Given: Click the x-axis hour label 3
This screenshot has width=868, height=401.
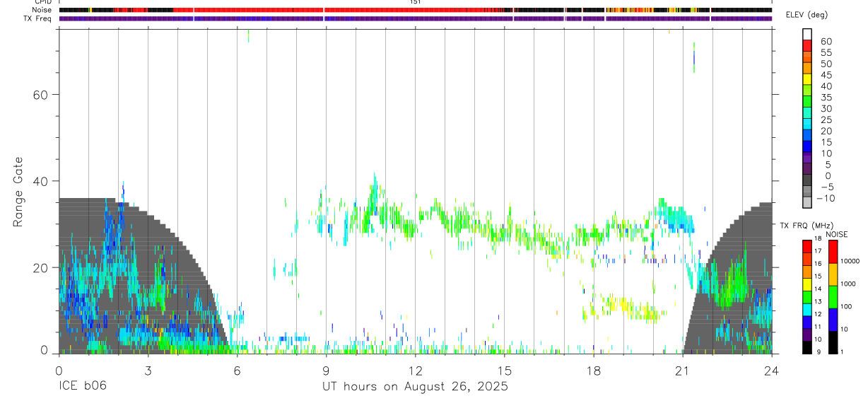Looking at the screenshot, I should pos(148,370).
